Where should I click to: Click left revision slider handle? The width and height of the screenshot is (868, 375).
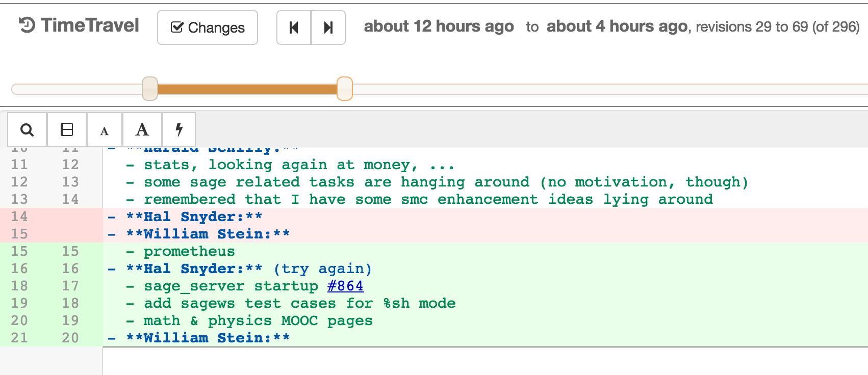pos(150,89)
